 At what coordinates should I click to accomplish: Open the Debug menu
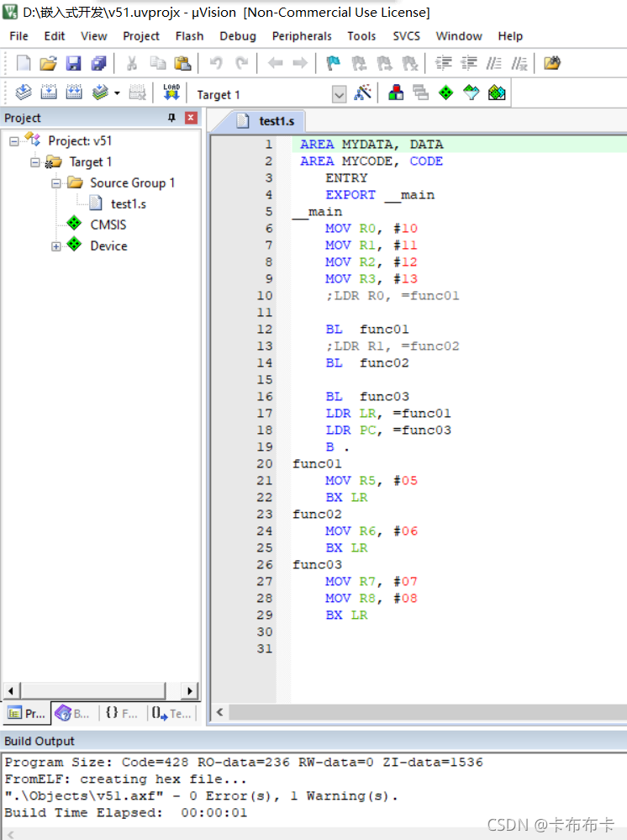click(237, 36)
